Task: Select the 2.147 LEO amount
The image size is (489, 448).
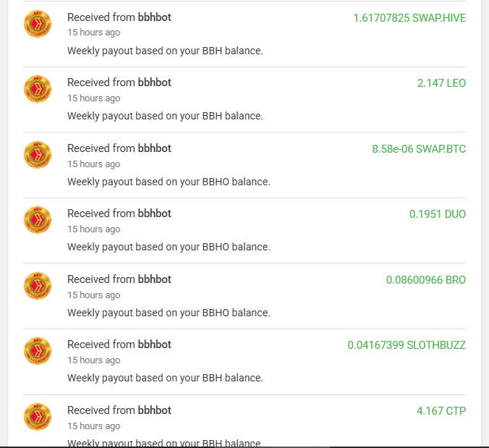Action: (441, 83)
